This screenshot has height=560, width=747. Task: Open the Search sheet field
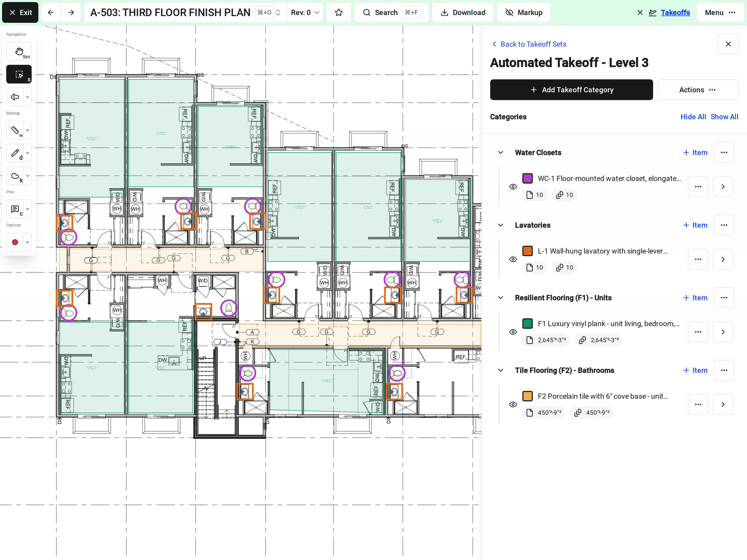391,13
